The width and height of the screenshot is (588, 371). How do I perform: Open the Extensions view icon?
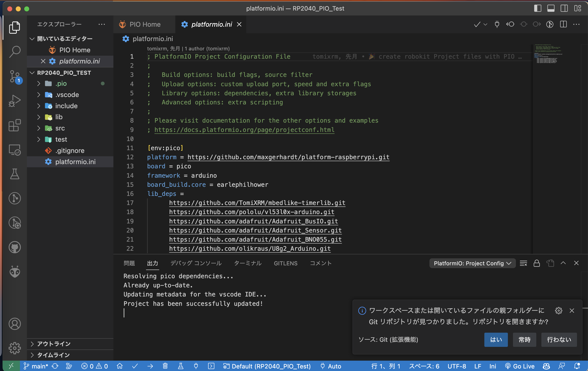(15, 125)
